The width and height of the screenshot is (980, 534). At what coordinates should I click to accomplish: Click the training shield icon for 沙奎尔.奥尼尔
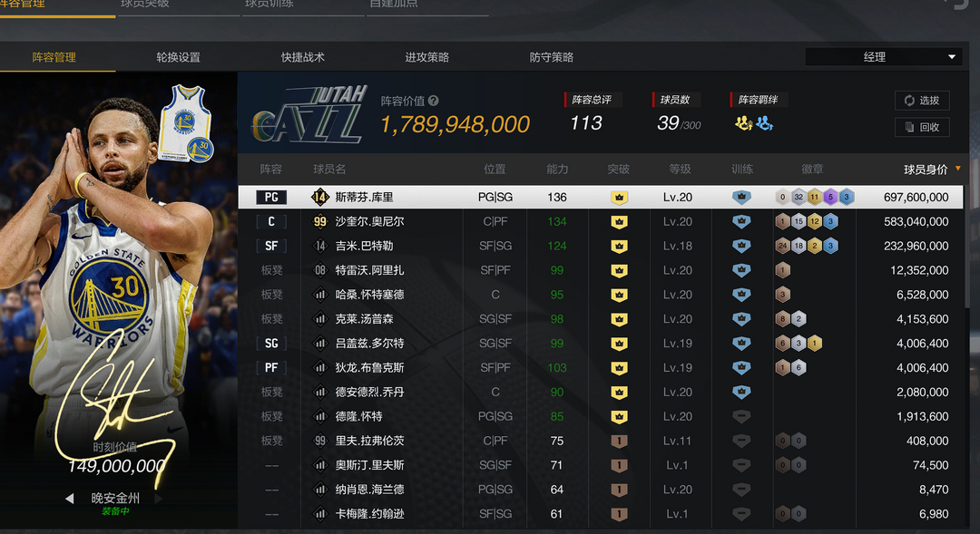point(741,222)
